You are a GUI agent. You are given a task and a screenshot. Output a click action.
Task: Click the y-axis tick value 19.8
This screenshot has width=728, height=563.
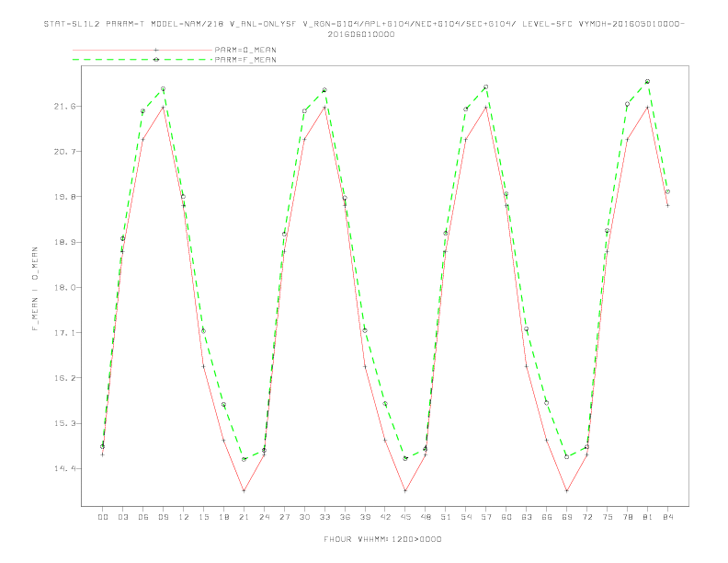click(x=64, y=197)
